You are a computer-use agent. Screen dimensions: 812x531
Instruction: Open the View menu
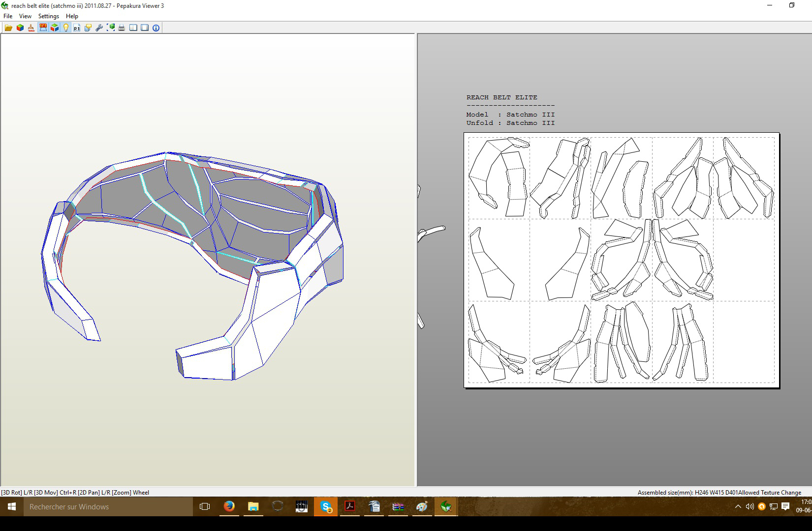coord(25,16)
